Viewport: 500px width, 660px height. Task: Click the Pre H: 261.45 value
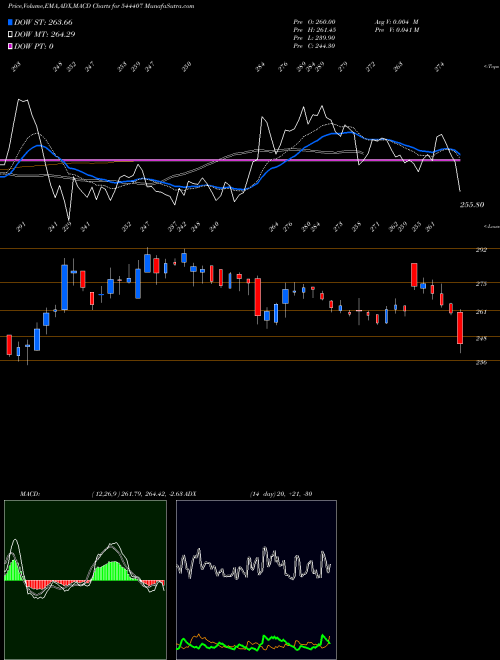(314, 30)
